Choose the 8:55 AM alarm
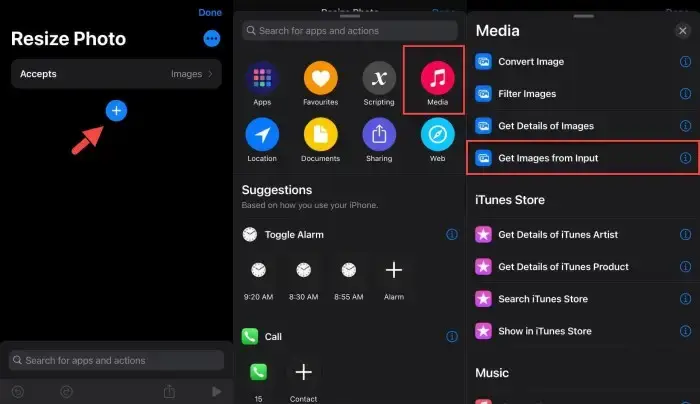The height and width of the screenshot is (404, 700). (349, 281)
